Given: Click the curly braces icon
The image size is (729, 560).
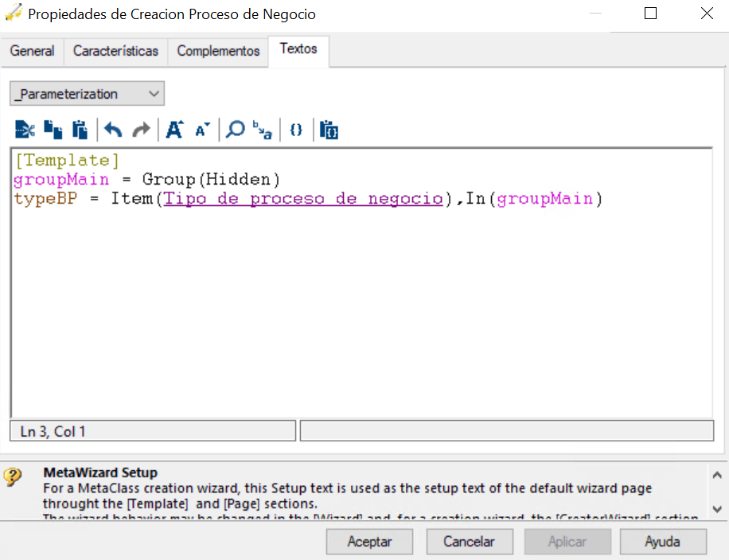Looking at the screenshot, I should (x=296, y=130).
